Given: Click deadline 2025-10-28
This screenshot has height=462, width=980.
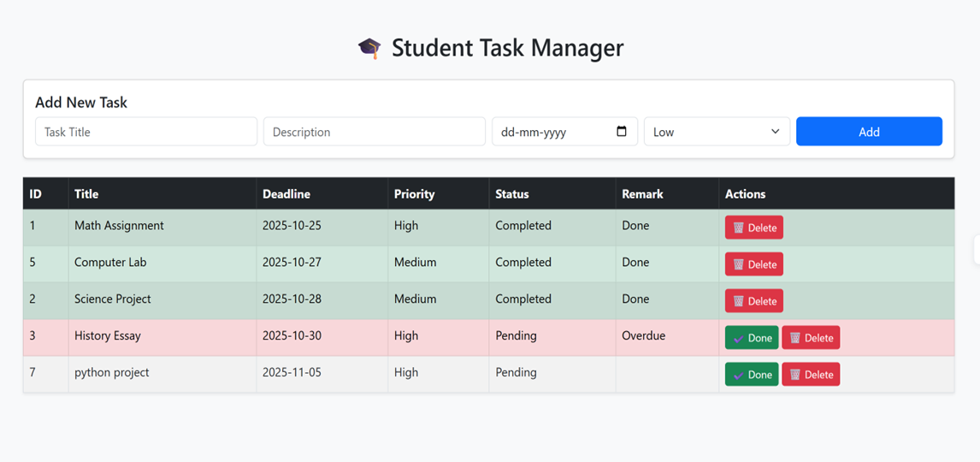Looking at the screenshot, I should click(292, 299).
